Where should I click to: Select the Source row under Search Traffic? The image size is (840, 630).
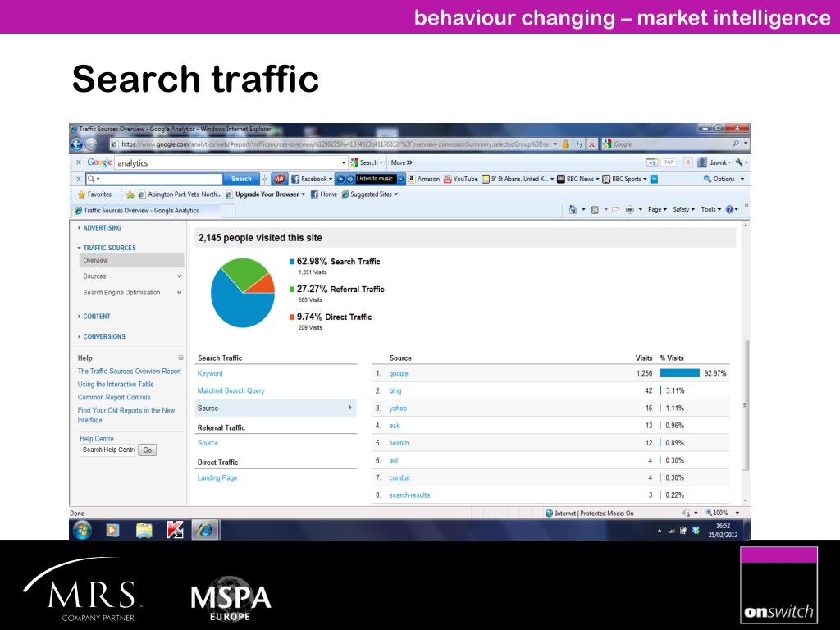point(276,409)
